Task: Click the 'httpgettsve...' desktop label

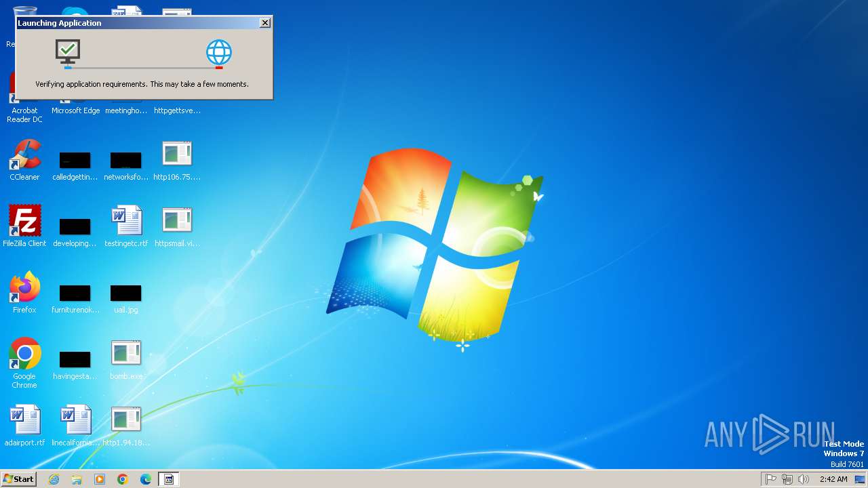Action: (177, 110)
